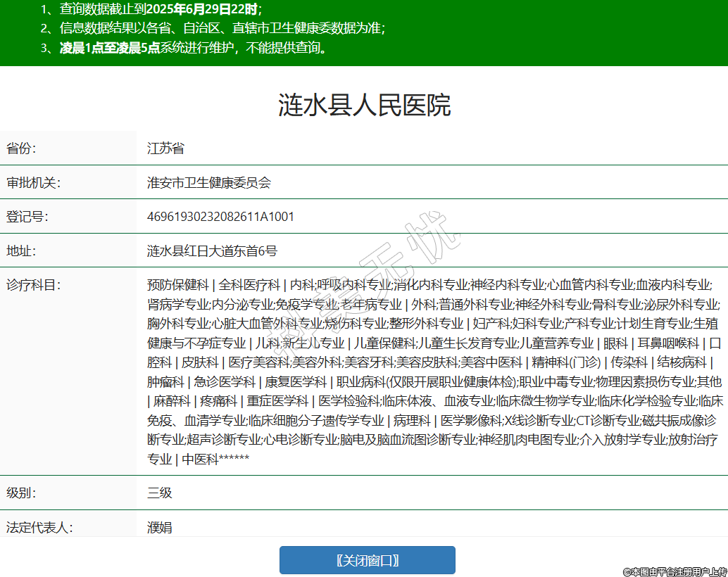
Task: Click the 三级 hospital level value
Action: pos(159,493)
